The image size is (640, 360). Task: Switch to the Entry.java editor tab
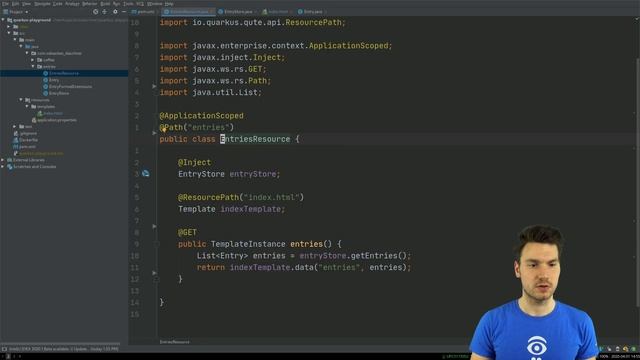pyautogui.click(x=312, y=12)
